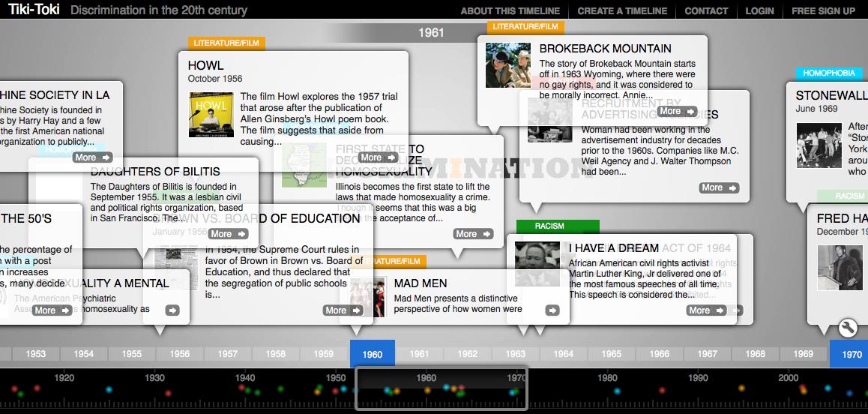Click More on The 50's card
Image resolution: width=868 pixels, height=414 pixels.
tap(52, 310)
